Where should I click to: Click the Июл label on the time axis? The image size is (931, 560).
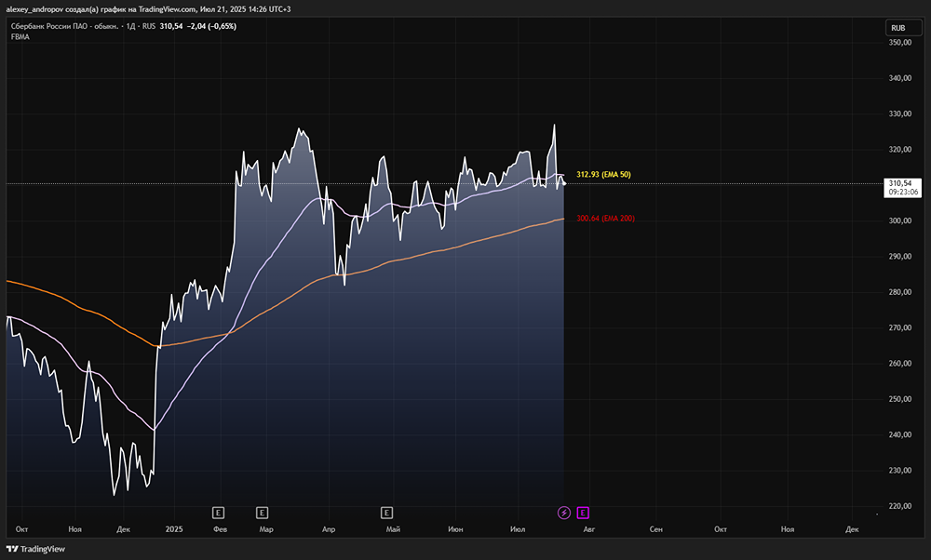pyautogui.click(x=518, y=529)
